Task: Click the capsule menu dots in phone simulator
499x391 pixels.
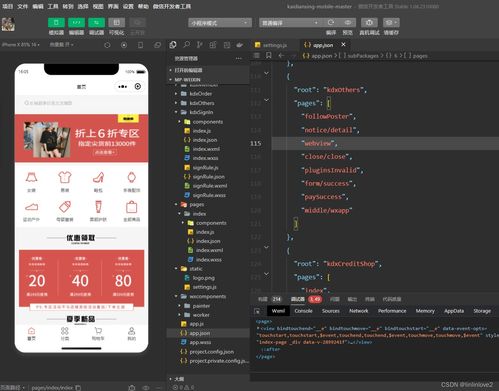Action: pyautogui.click(x=122, y=86)
